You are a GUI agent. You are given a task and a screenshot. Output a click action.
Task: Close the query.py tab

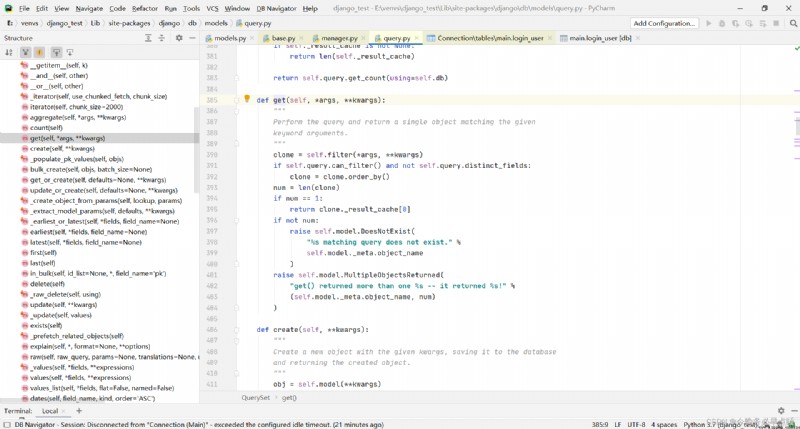click(x=416, y=38)
